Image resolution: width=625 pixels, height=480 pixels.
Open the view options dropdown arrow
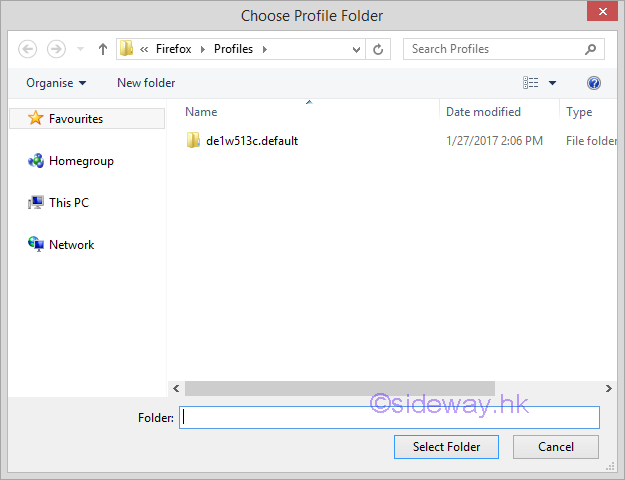coord(552,83)
